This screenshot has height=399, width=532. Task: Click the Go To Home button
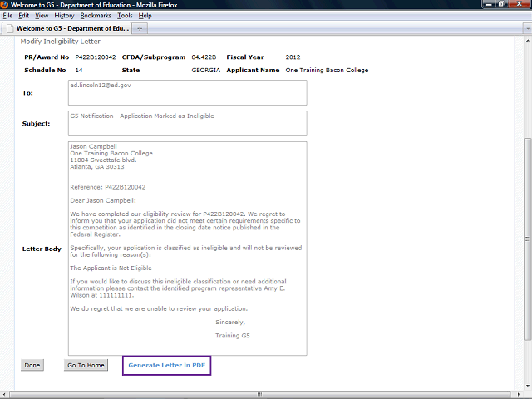pos(86,365)
